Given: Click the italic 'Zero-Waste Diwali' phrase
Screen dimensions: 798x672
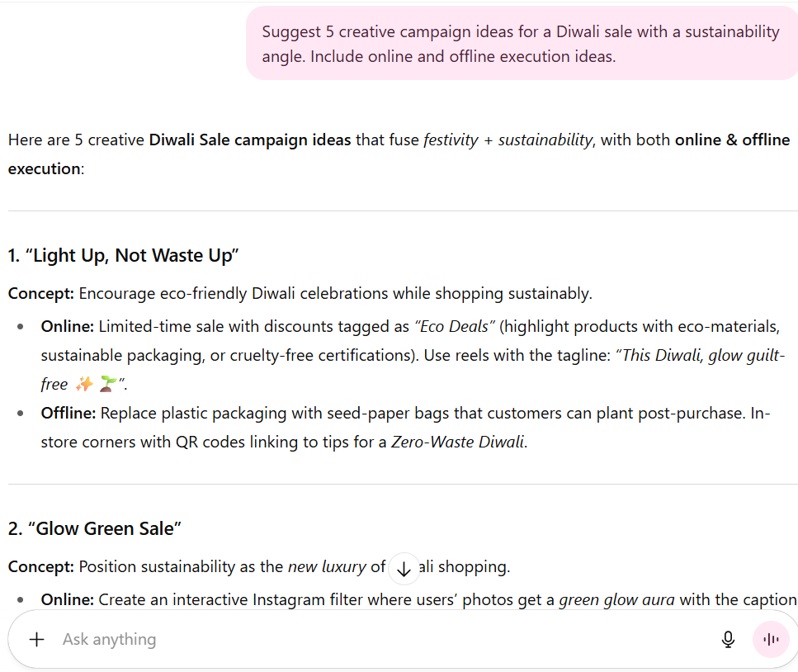Looking at the screenshot, I should (457, 442).
